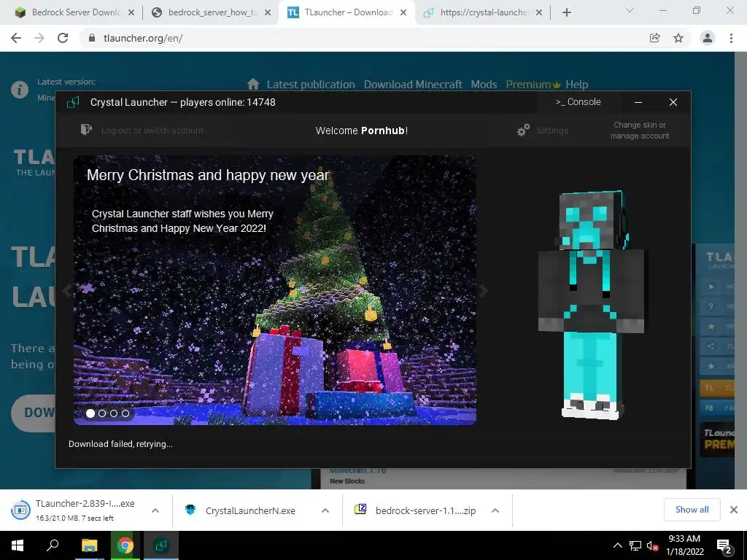747x560 pixels.
Task: Open the Crystal Launcher Console
Action: 578,102
